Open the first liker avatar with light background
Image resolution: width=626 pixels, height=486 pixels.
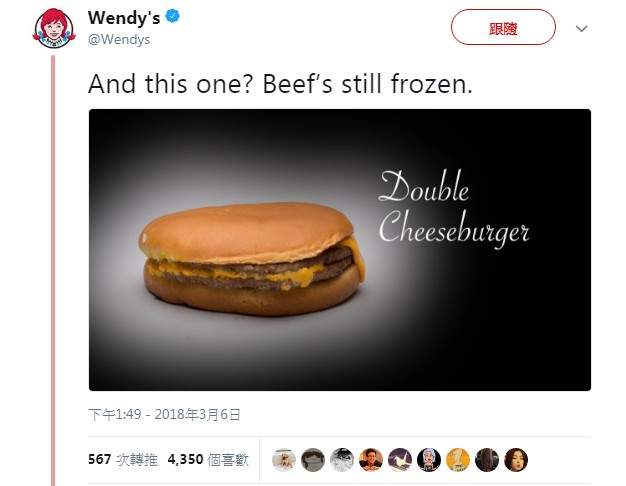pyautogui.click(x=284, y=460)
